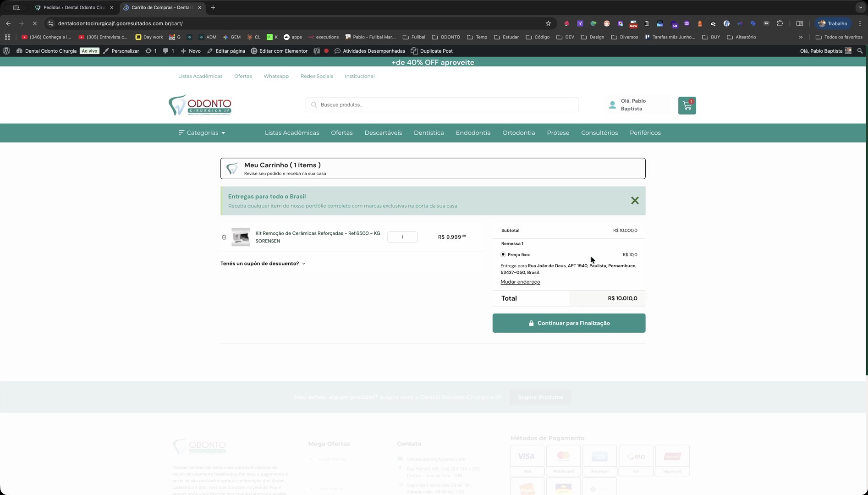Focus the Busque produtos search box
868x495 pixels.
point(442,105)
